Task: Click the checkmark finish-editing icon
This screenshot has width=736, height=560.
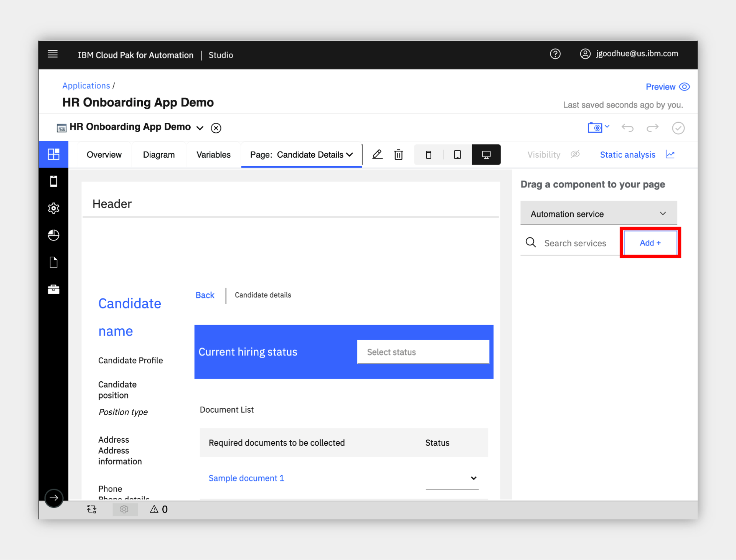Action: (x=678, y=128)
